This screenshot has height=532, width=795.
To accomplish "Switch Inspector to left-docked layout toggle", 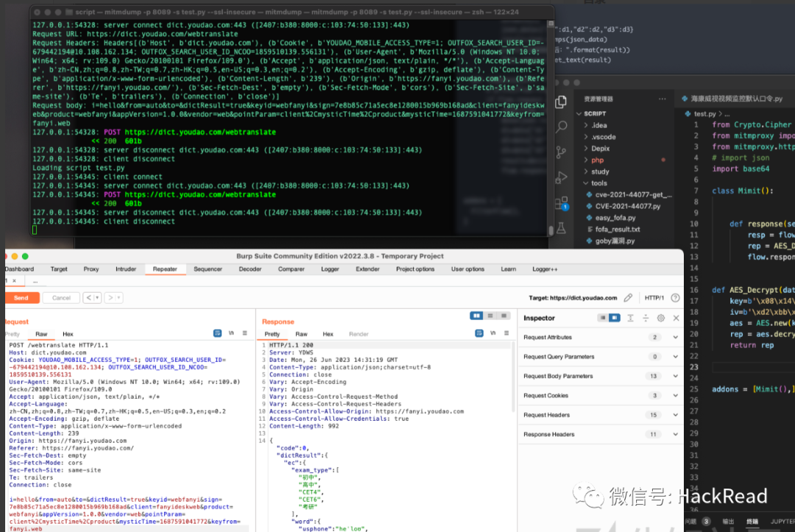I will pos(602,318).
